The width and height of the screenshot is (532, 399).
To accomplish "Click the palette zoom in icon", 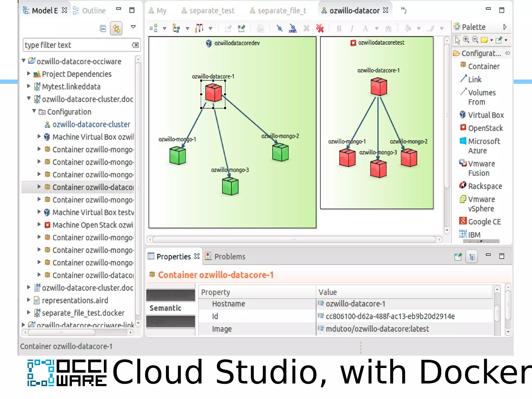I will pyautogui.click(x=466, y=40).
